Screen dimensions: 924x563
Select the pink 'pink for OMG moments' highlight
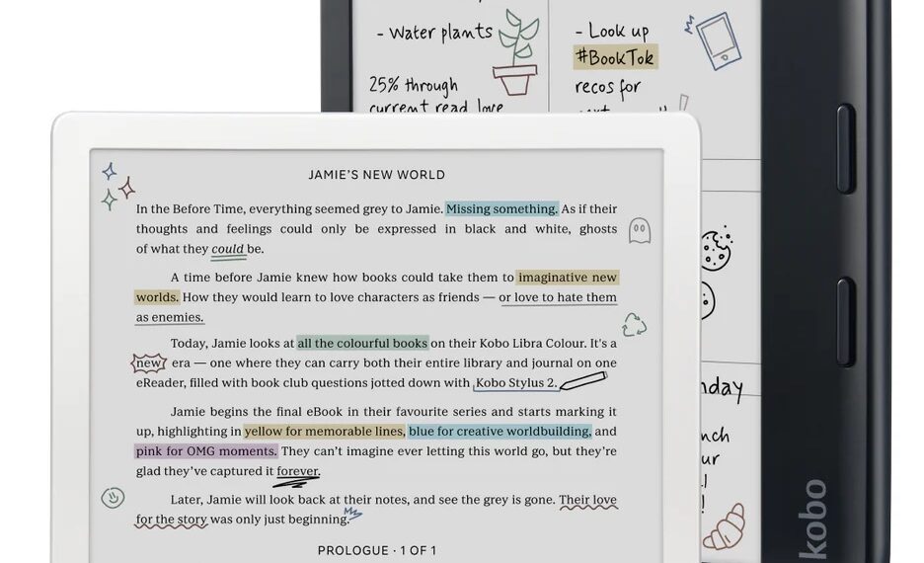(205, 450)
